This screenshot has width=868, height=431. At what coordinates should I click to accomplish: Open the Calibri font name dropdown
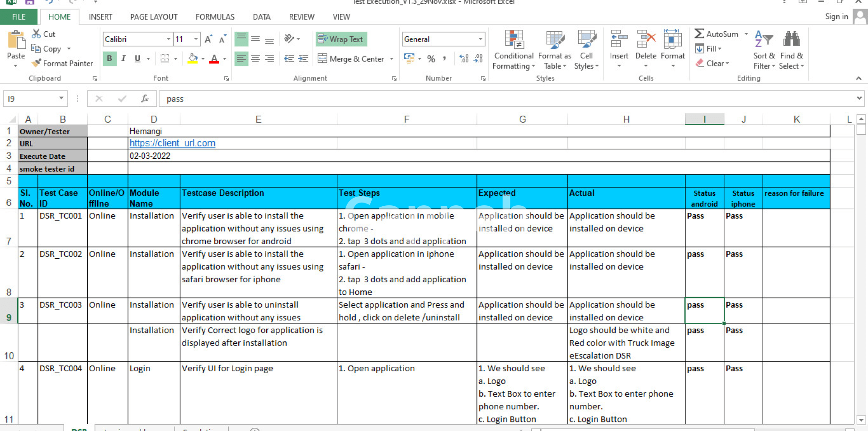point(168,39)
